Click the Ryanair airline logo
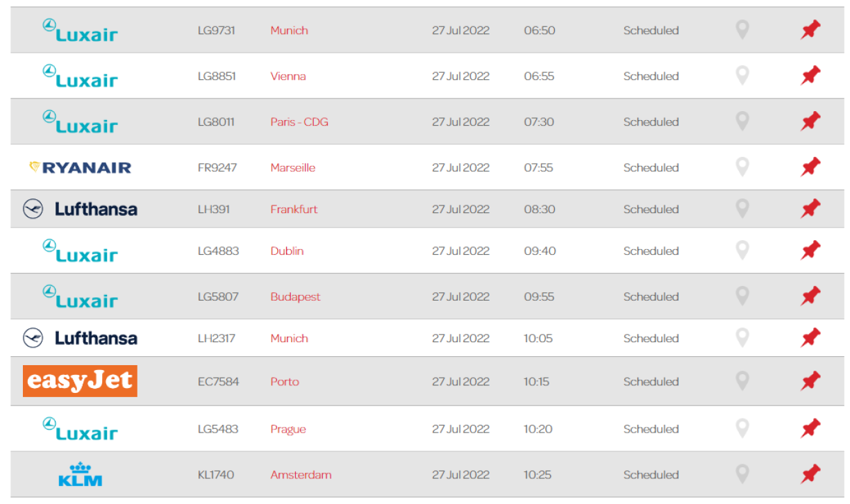The image size is (850, 504). click(x=80, y=167)
